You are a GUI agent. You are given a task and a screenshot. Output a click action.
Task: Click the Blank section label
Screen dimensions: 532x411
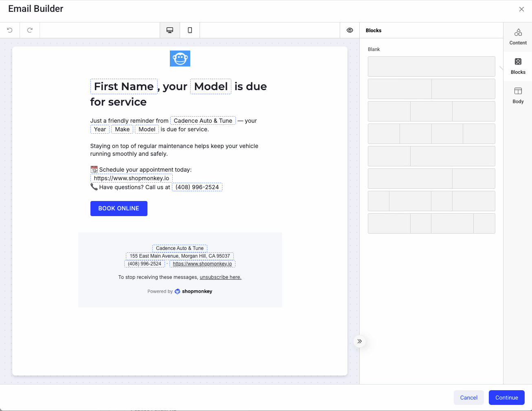[x=374, y=49]
